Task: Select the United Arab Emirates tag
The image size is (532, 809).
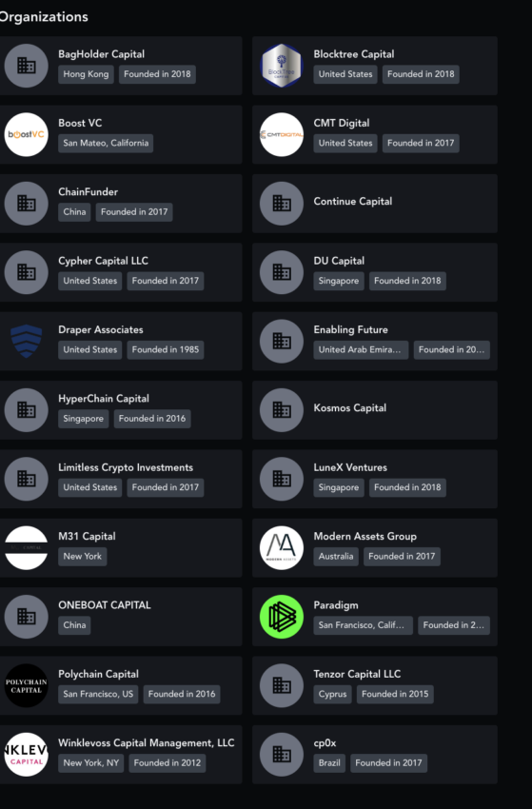Action: click(x=360, y=349)
